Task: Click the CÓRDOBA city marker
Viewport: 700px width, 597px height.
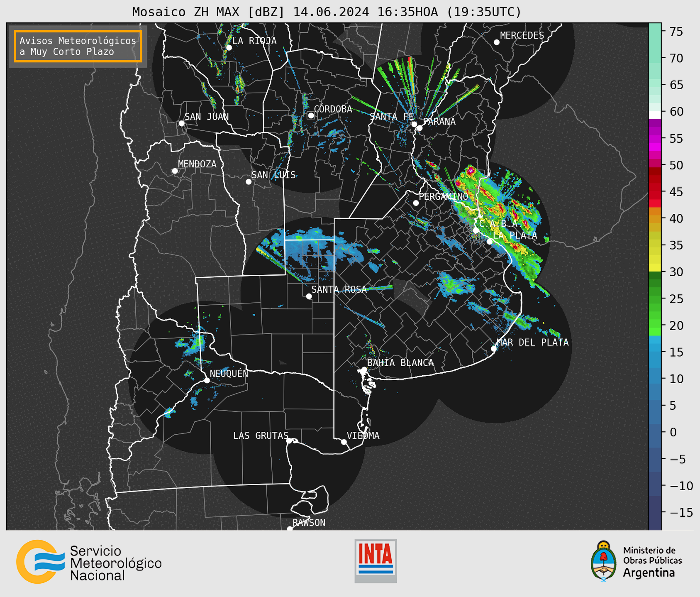Action: click(311, 115)
